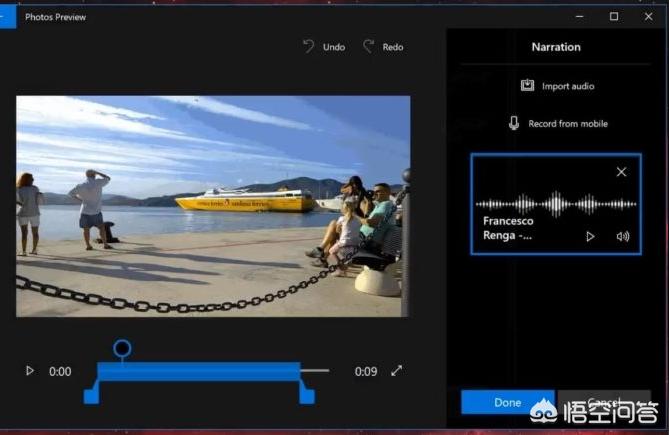669x435 pixels.
Task: Click the circular playhead on the timeline
Action: [122, 348]
